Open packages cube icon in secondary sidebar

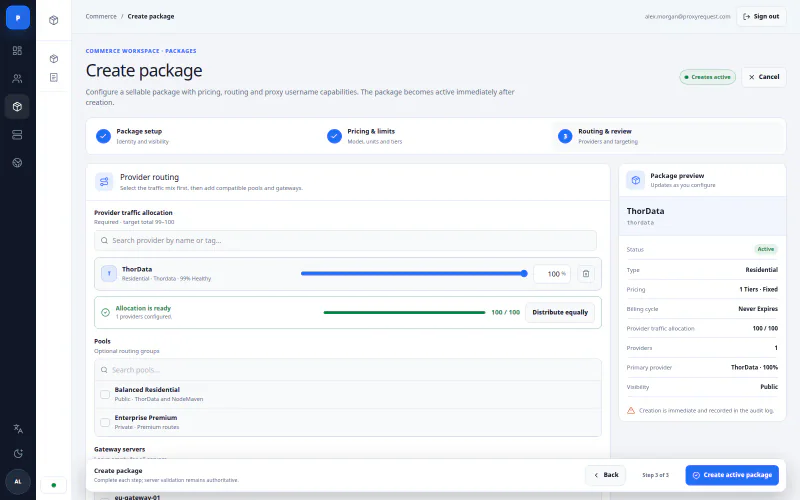click(54, 59)
